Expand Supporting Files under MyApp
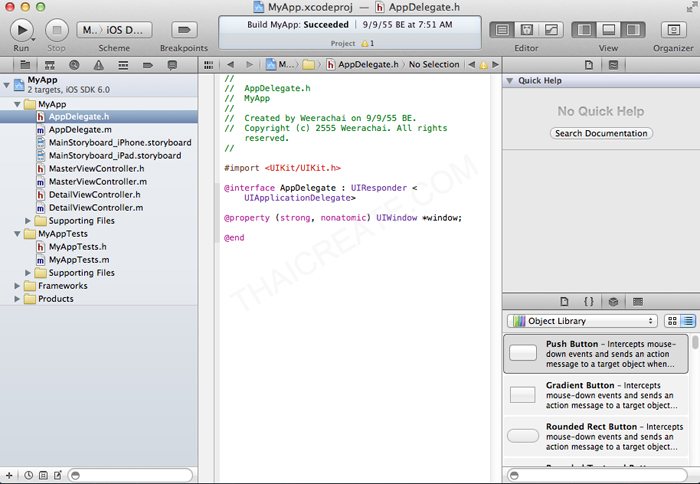700x484 pixels. tap(28, 221)
